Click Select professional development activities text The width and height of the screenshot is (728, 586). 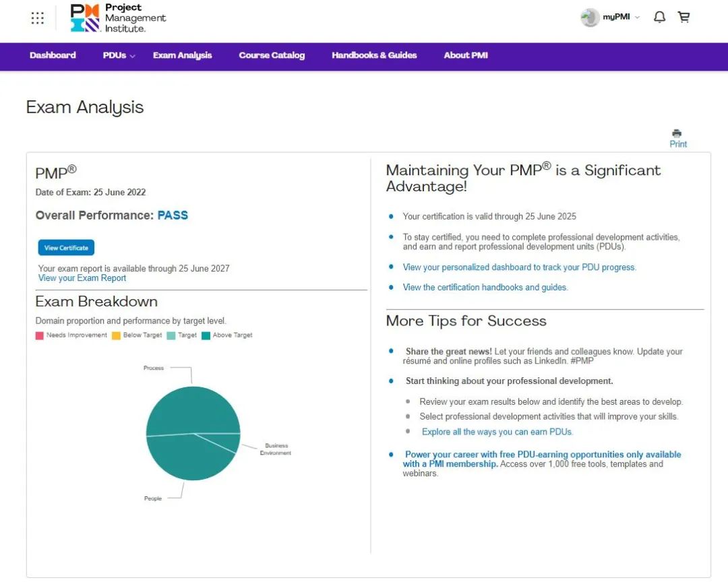tap(549, 416)
